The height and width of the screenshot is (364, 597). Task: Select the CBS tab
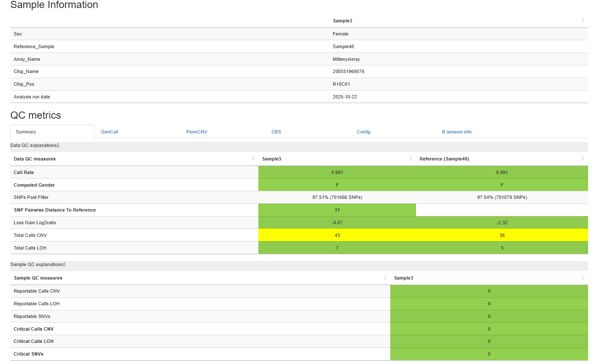pos(276,132)
